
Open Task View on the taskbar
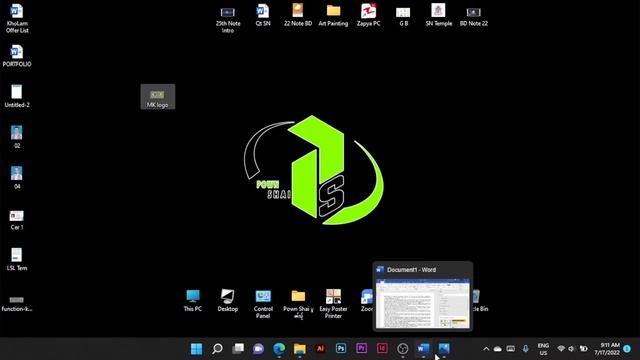pyautogui.click(x=238, y=349)
